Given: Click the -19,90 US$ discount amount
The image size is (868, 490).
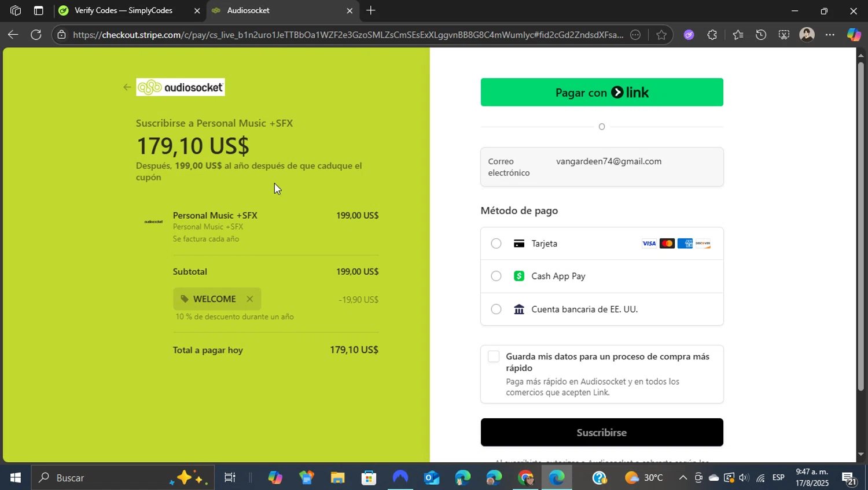Looking at the screenshot, I should tap(358, 299).
